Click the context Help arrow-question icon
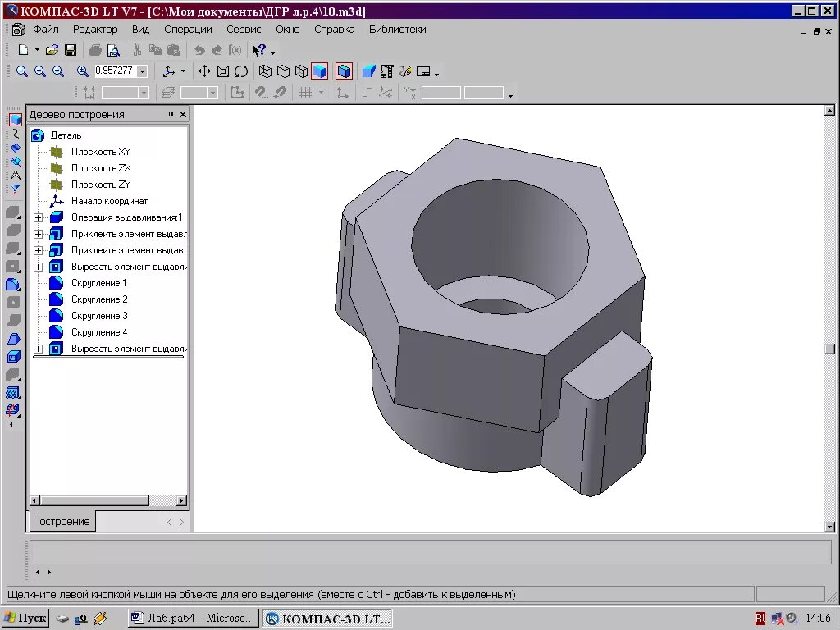This screenshot has height=630, width=840. click(259, 50)
